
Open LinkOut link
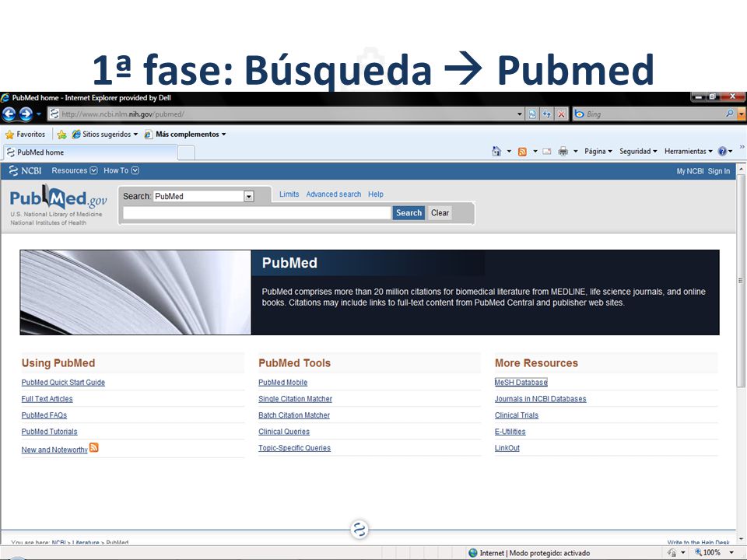click(507, 448)
